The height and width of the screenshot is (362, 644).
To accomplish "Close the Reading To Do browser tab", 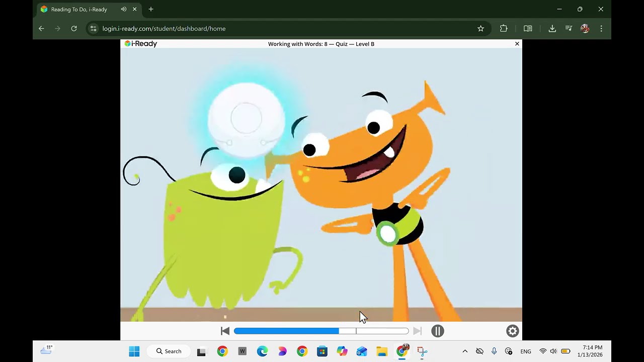I will click(x=134, y=9).
